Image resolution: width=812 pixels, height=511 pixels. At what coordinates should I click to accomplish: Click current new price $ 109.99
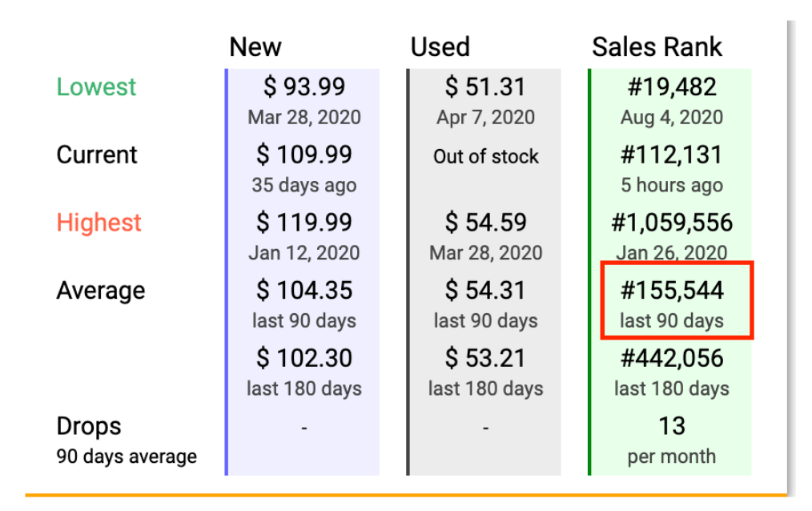(304, 155)
